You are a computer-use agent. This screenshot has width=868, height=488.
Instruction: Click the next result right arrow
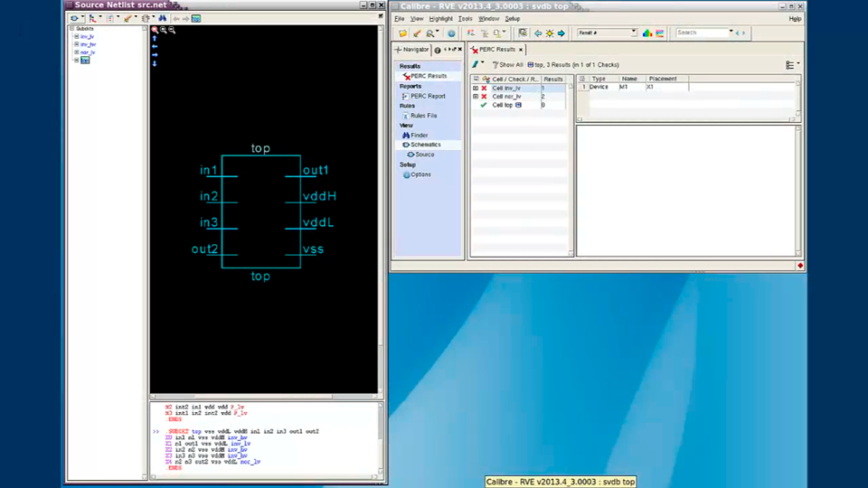coord(561,33)
